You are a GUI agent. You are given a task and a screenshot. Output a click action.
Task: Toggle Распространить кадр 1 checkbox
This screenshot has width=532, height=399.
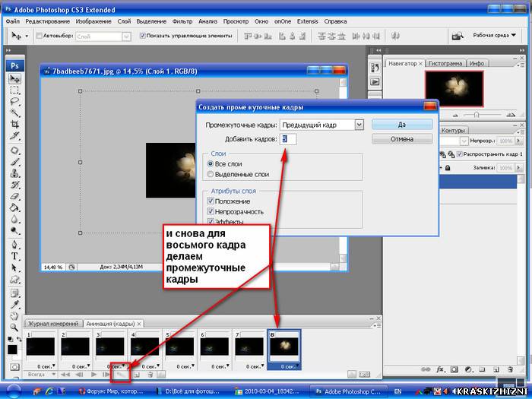pyautogui.click(x=460, y=154)
